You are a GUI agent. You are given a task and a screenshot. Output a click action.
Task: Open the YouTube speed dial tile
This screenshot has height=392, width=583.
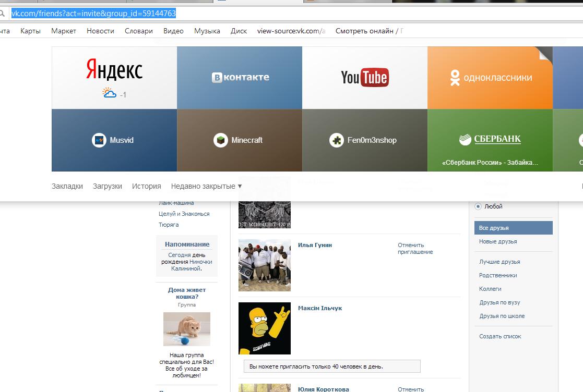365,78
